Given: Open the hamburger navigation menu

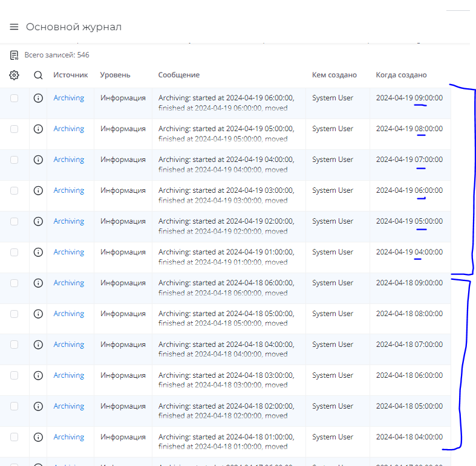Looking at the screenshot, I should pyautogui.click(x=14, y=27).
